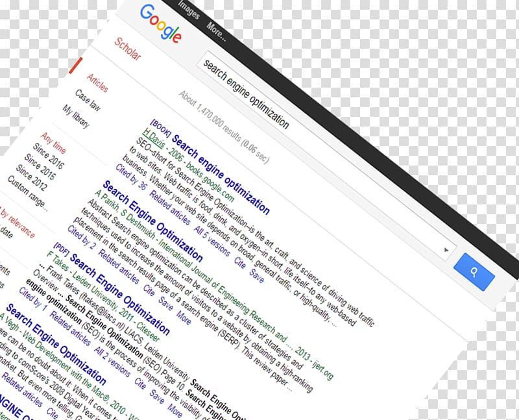Open My library
Image resolution: width=519 pixels, height=420 pixels.
coord(76,116)
